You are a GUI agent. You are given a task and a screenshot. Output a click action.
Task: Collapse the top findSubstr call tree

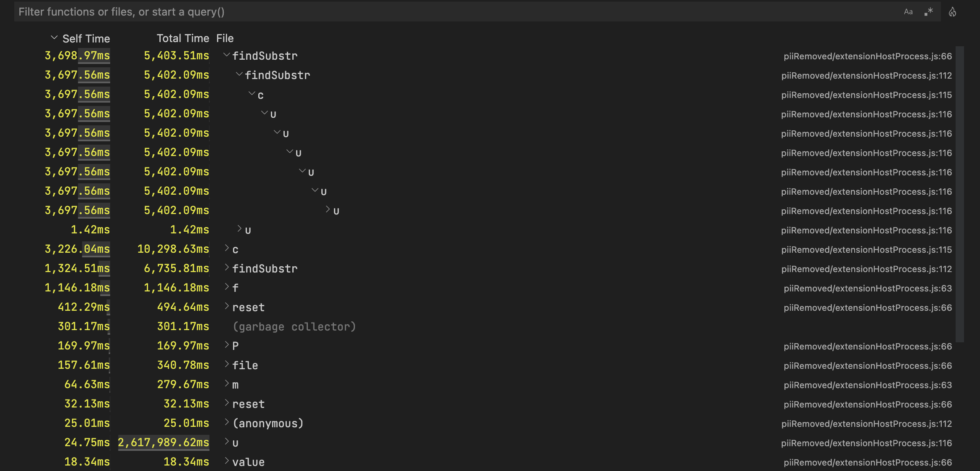(227, 55)
